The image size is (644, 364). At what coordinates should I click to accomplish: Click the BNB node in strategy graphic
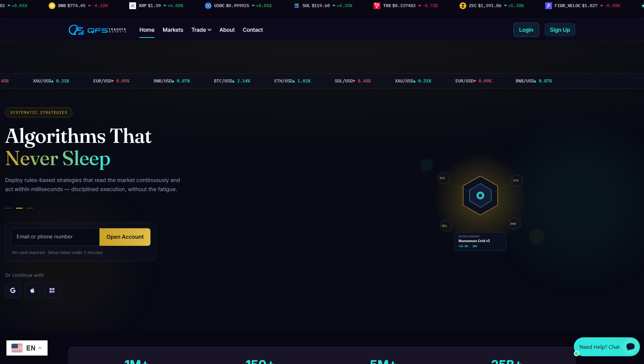tap(514, 224)
